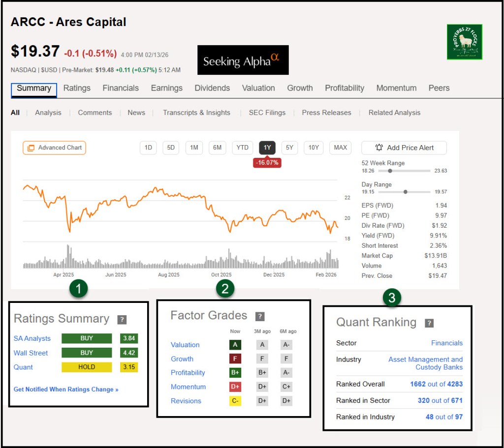Image resolution: width=504 pixels, height=448 pixels.
Task: Click the Ratings Summary help question-mark icon
Action: coord(122,320)
